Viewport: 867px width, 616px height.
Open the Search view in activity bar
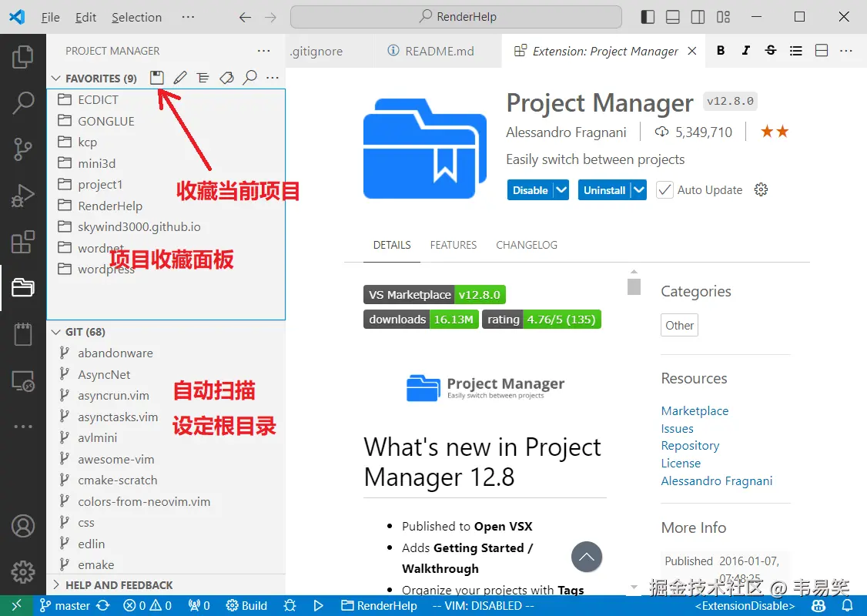[x=22, y=103]
